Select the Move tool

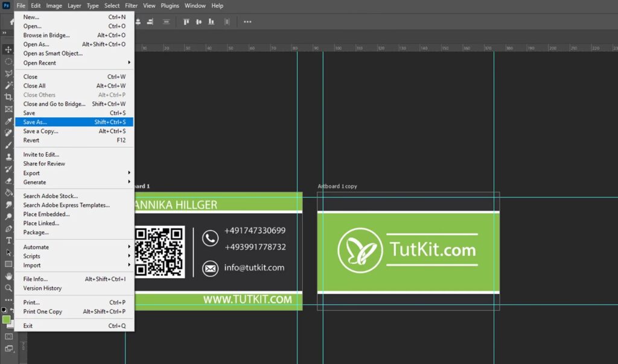[x=8, y=49]
